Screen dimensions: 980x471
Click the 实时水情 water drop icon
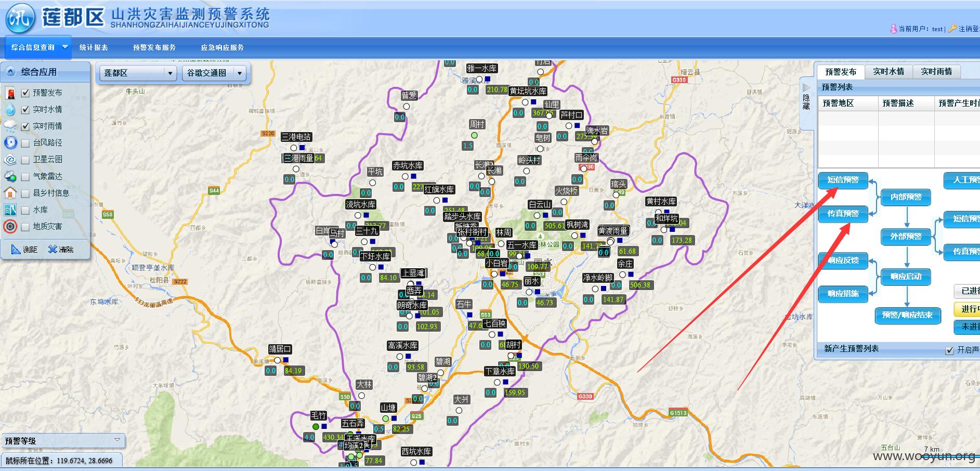(10, 110)
